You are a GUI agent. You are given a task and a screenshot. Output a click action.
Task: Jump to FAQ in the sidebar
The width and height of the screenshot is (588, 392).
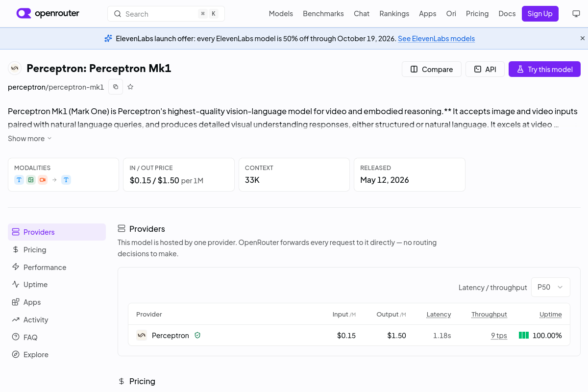[57, 338]
